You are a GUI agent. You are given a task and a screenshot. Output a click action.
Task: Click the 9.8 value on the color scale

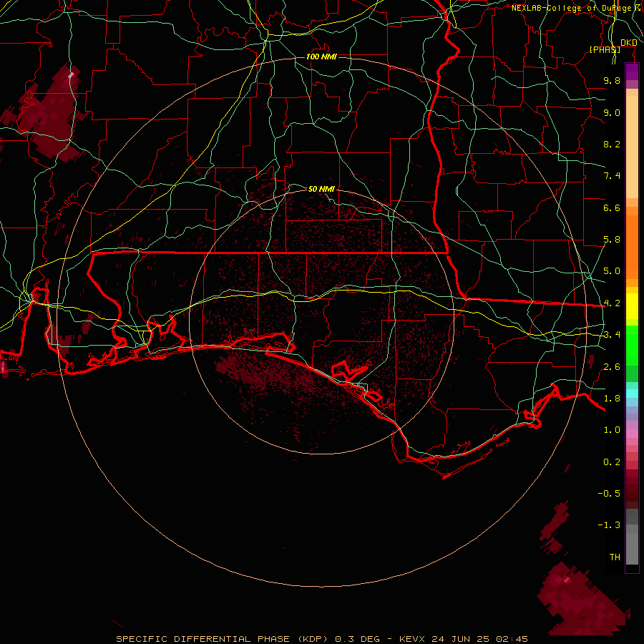tap(612, 80)
